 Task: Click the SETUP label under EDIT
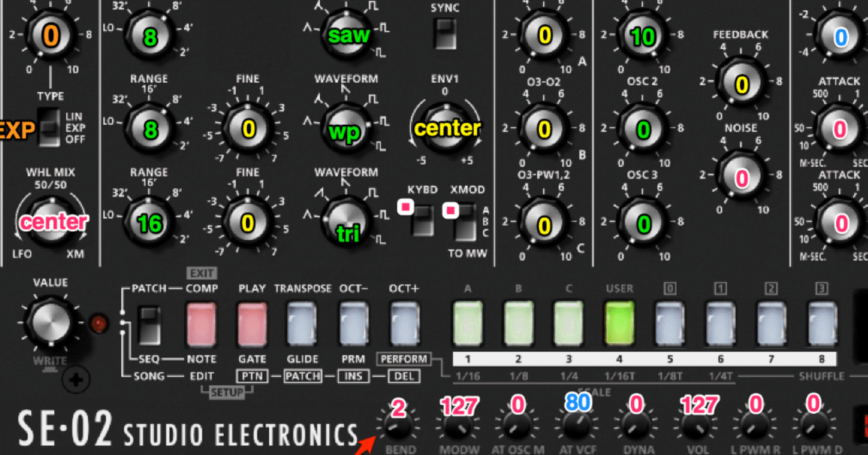pos(227,393)
